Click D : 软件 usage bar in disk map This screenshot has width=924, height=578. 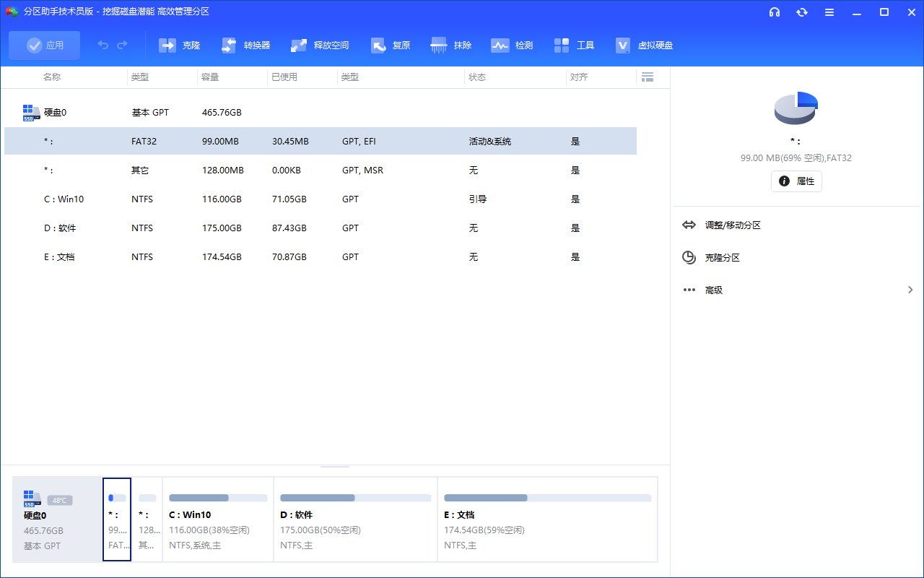tap(356, 498)
